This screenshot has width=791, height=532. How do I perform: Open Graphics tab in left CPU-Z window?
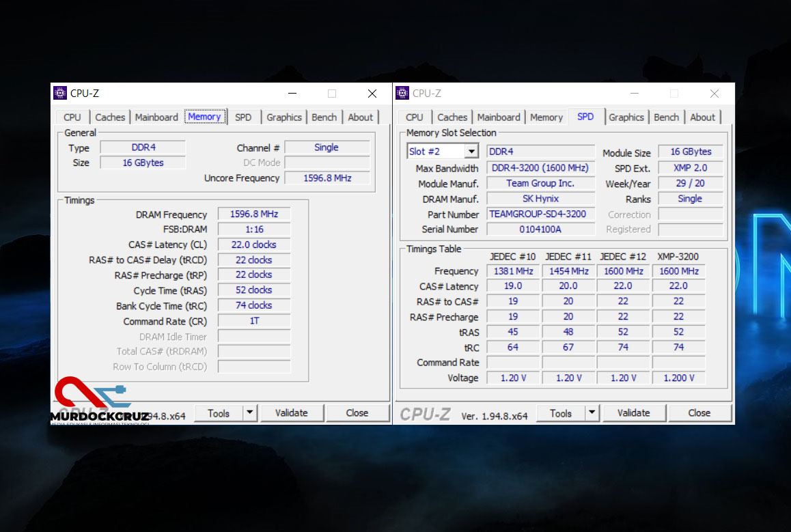click(284, 117)
